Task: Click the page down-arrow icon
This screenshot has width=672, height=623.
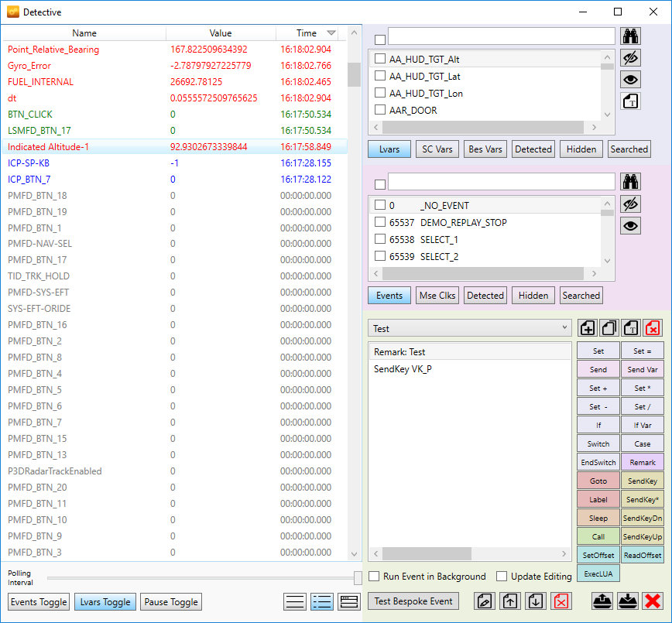Action: (x=535, y=601)
